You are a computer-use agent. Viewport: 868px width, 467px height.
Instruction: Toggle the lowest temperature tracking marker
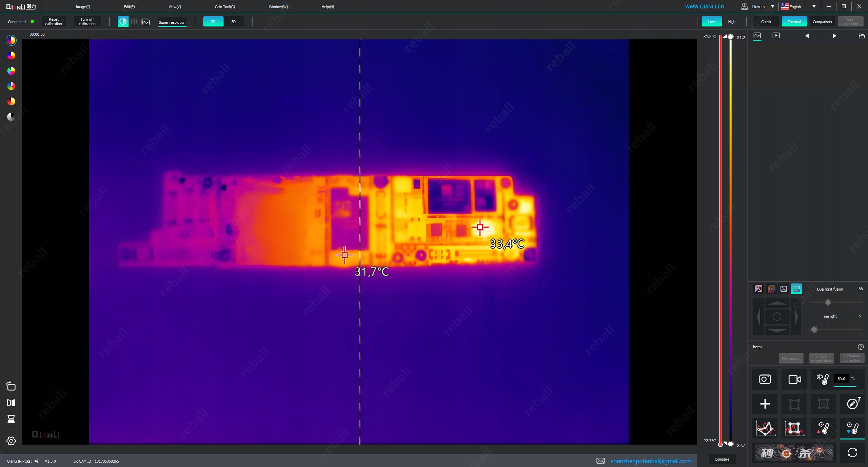tap(852, 428)
